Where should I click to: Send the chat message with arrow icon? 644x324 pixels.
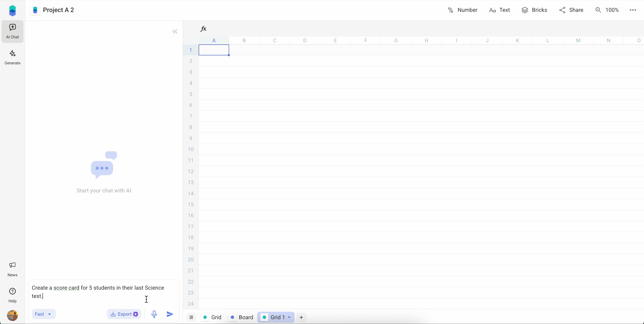click(x=170, y=314)
